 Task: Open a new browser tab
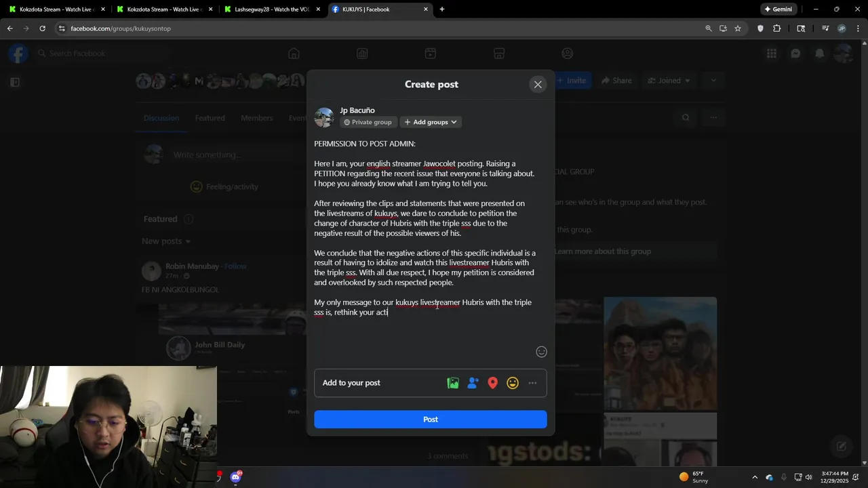click(x=442, y=9)
